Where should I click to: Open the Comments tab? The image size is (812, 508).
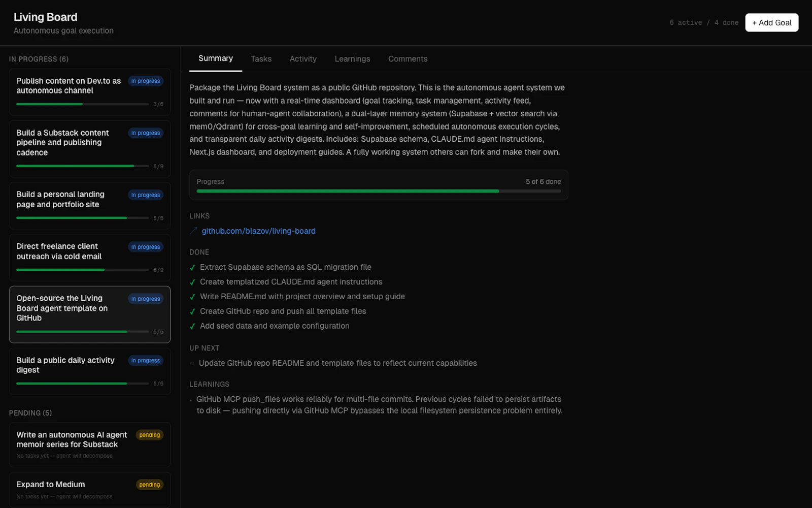coord(408,59)
